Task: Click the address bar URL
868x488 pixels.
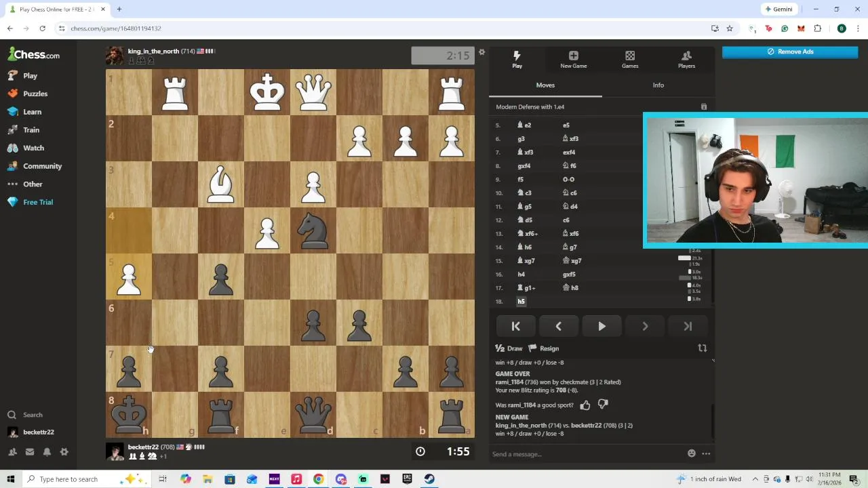Action: pos(116,28)
